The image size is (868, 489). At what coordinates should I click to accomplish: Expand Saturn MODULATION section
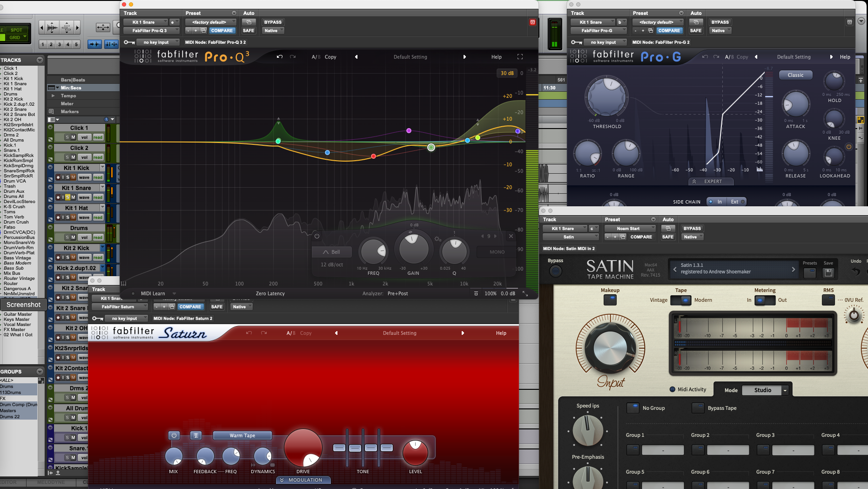(x=303, y=480)
